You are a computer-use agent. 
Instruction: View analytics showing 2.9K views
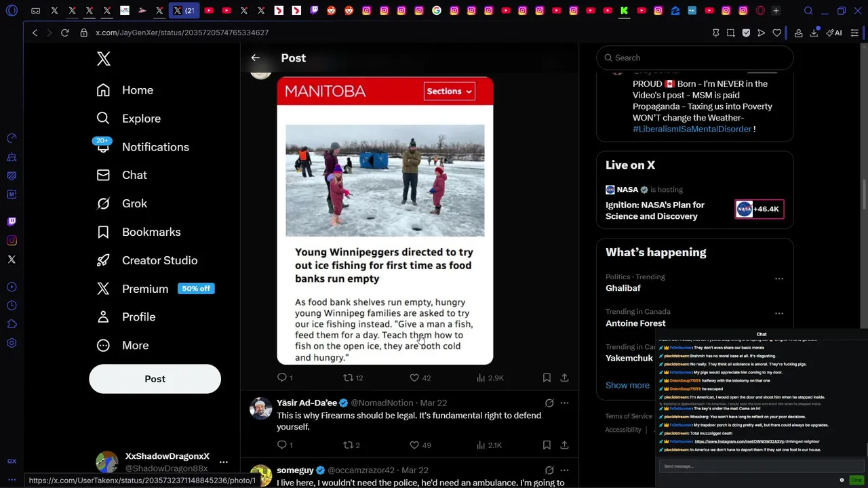(x=490, y=378)
